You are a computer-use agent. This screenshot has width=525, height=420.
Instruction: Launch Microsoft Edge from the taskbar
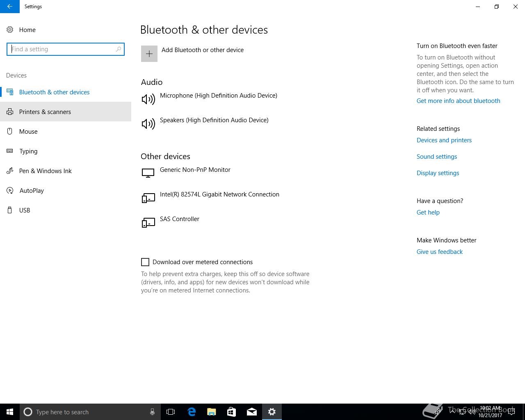point(191,412)
